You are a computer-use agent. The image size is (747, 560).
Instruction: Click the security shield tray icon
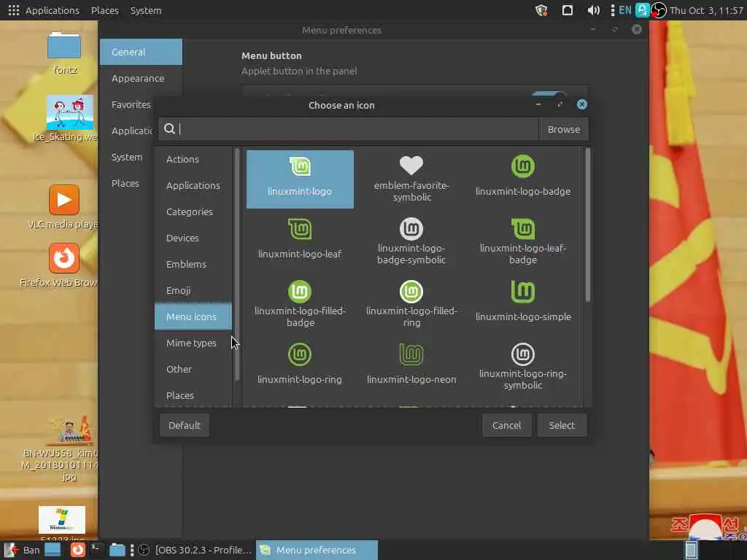(541, 10)
